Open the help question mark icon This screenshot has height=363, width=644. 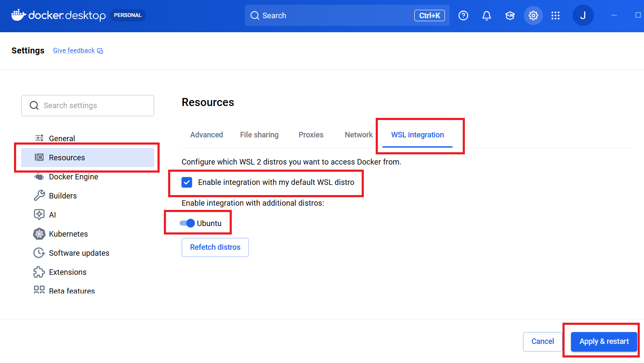click(x=464, y=16)
